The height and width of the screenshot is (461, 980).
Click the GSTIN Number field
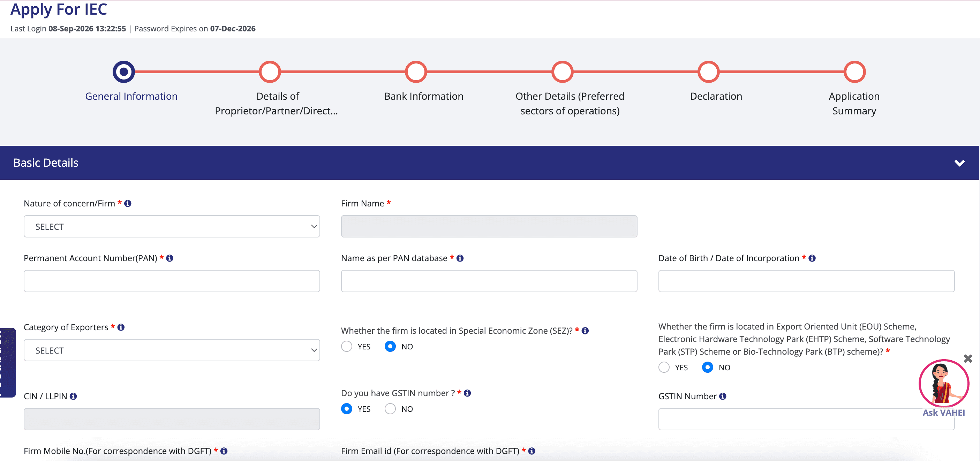pos(807,419)
